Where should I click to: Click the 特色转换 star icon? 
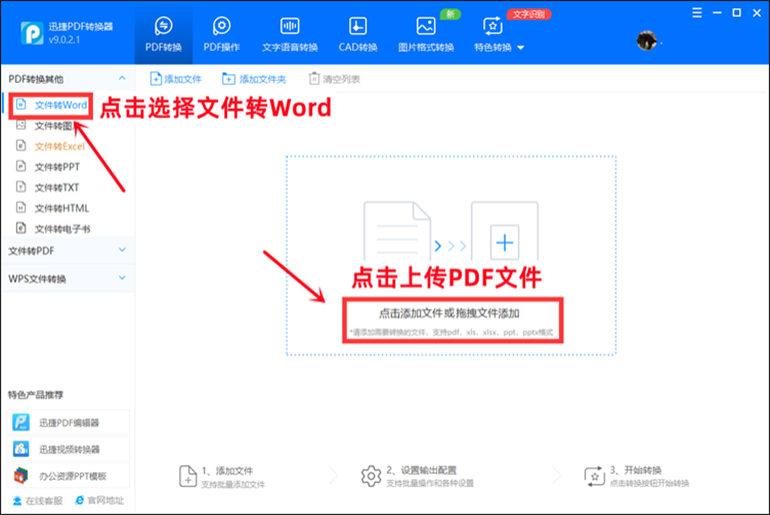click(493, 26)
